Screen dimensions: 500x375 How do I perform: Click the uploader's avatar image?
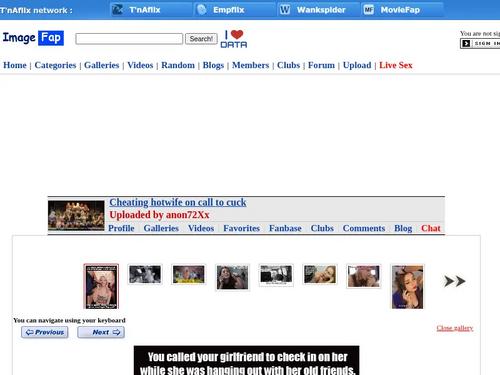pyautogui.click(x=76, y=215)
